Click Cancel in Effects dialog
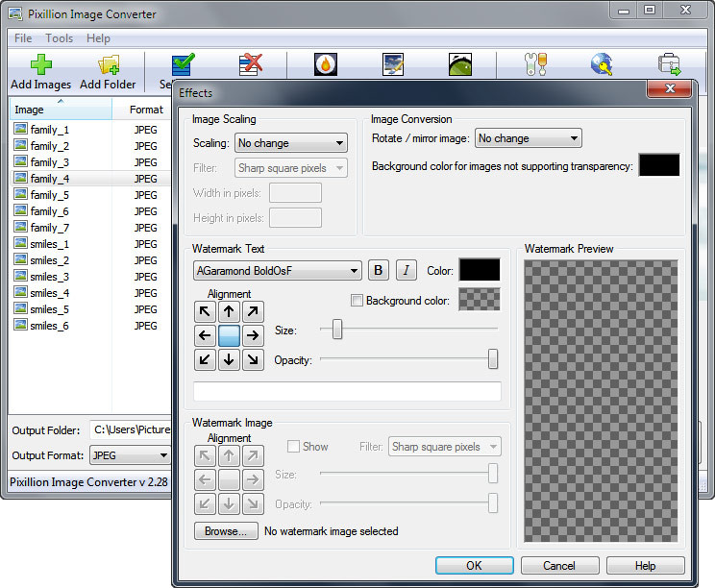The height and width of the screenshot is (588, 715). pyautogui.click(x=559, y=566)
